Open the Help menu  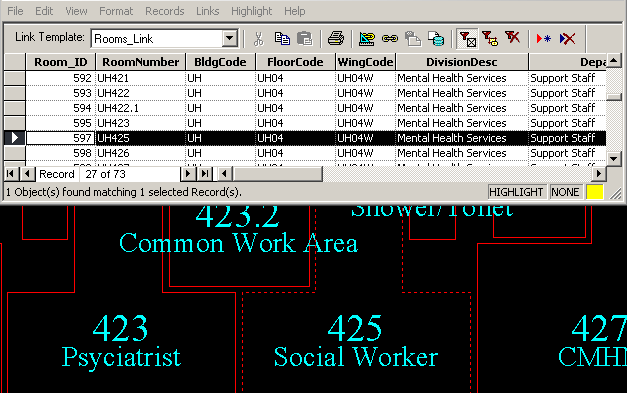coord(295,11)
